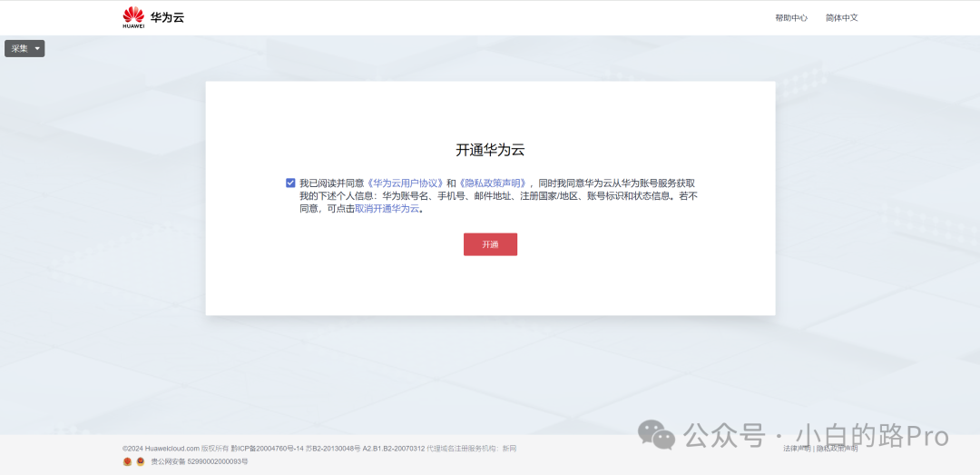Open the 黔ICP备20004760号-14 footer link

(x=267, y=449)
